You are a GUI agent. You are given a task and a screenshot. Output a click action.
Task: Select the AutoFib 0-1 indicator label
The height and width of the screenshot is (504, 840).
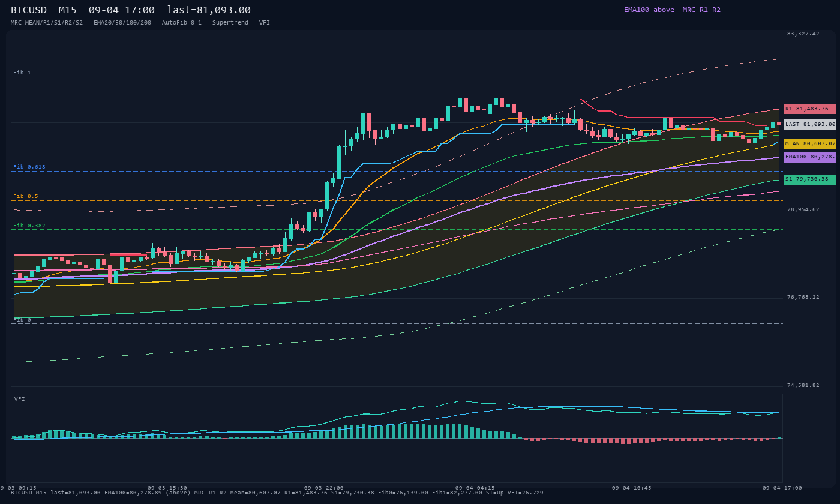pos(182,22)
